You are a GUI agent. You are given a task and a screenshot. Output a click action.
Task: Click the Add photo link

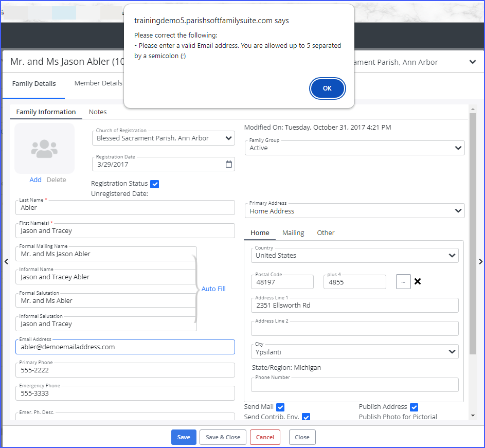coord(35,180)
